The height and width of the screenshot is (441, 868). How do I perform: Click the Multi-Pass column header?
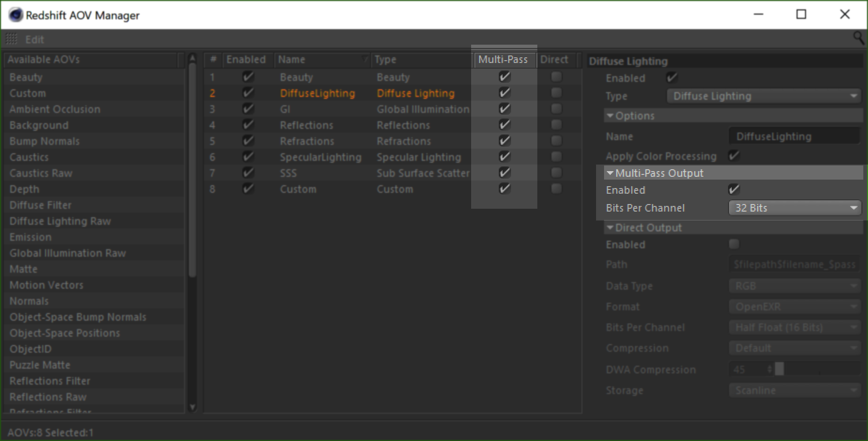point(504,60)
